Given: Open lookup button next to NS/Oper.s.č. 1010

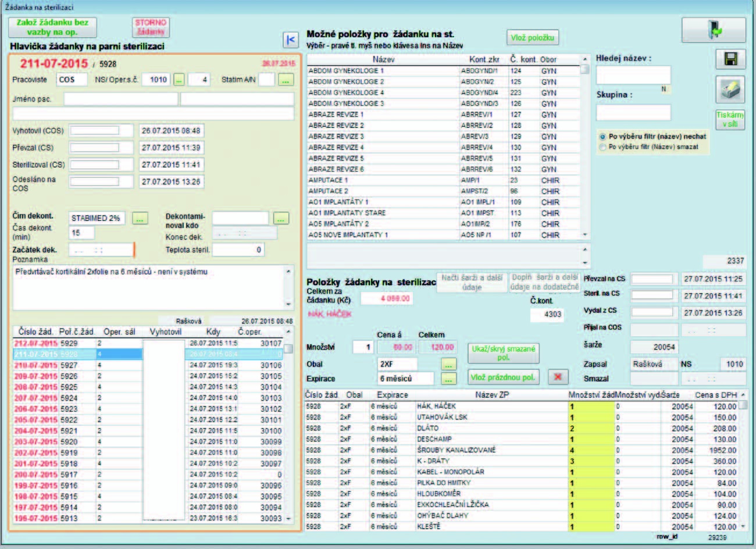Looking at the screenshot, I should coord(179,80).
